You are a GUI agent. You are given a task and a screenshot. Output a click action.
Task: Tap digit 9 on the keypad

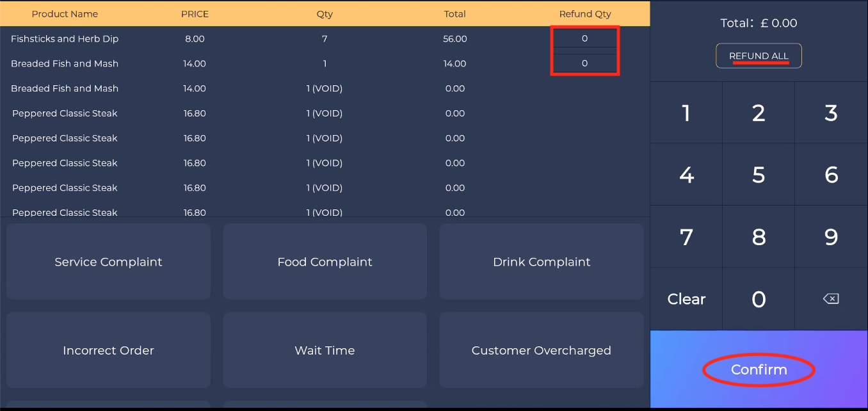click(831, 237)
